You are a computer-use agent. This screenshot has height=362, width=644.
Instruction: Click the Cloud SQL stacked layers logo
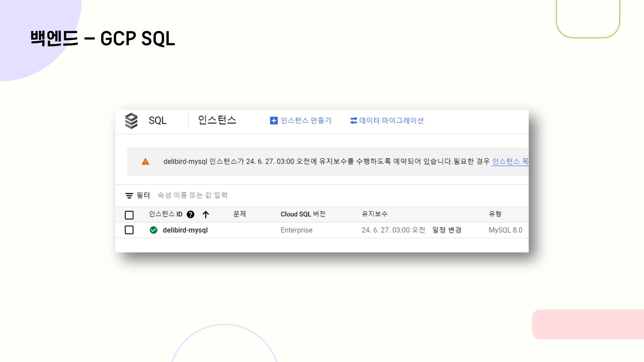click(x=131, y=121)
